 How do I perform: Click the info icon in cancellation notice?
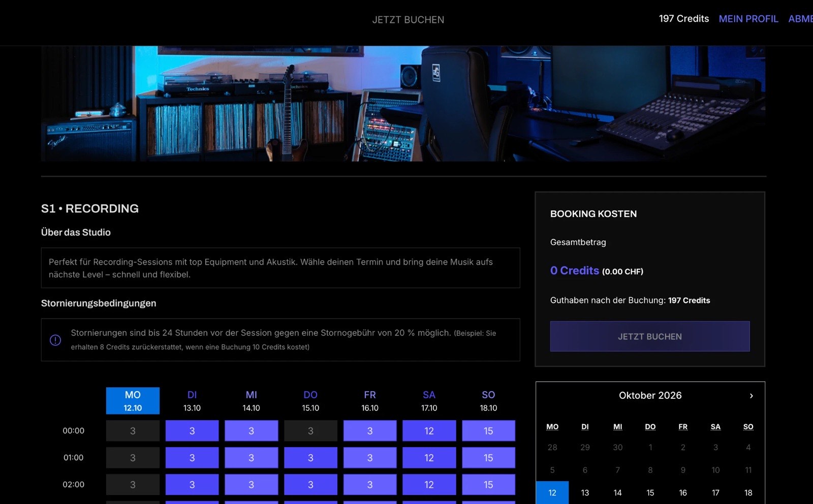(x=55, y=340)
